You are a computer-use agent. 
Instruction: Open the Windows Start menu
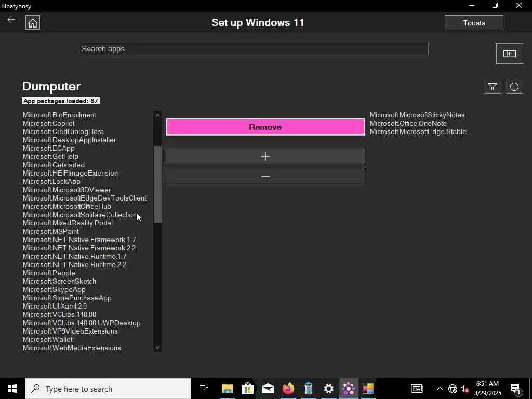pyautogui.click(x=12, y=389)
